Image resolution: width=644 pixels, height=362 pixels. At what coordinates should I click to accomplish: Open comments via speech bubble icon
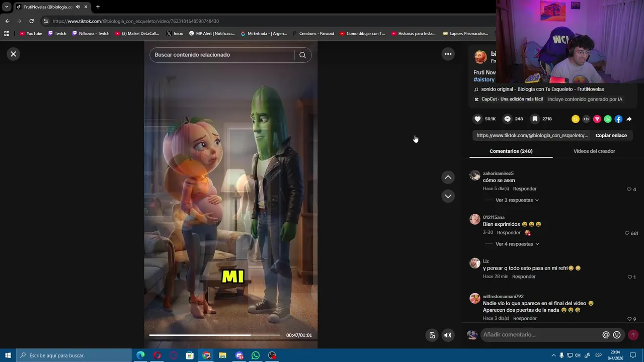[x=508, y=119]
